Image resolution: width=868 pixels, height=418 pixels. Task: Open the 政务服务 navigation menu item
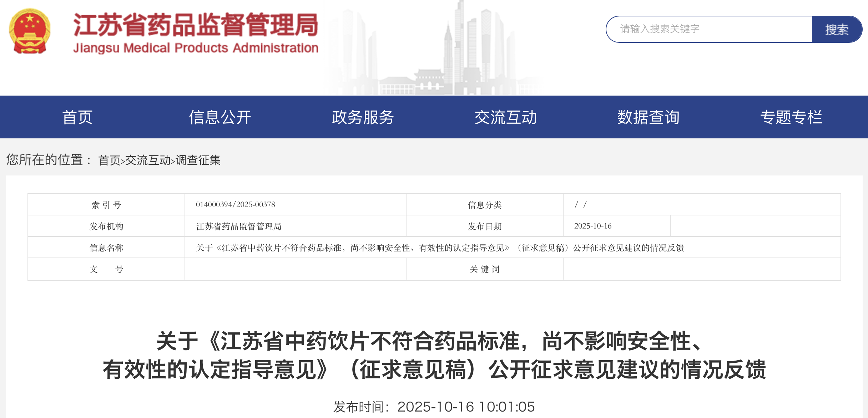pyautogui.click(x=363, y=117)
